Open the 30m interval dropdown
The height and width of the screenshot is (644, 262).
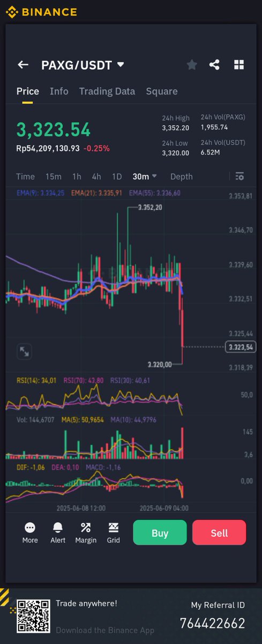pyautogui.click(x=145, y=176)
